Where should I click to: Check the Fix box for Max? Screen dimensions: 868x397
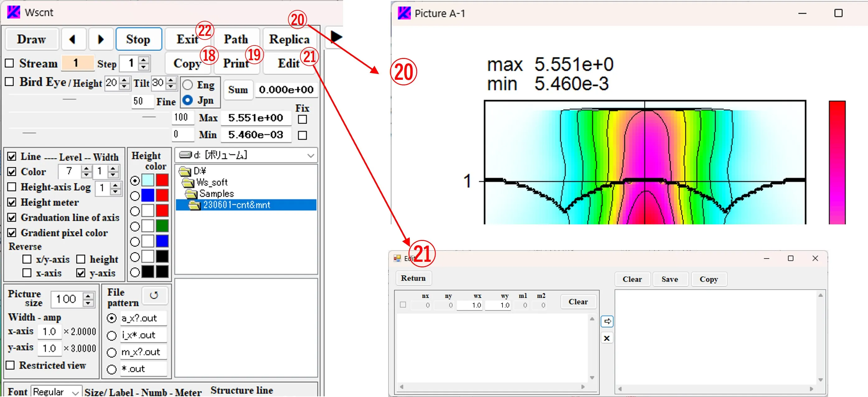pyautogui.click(x=303, y=119)
